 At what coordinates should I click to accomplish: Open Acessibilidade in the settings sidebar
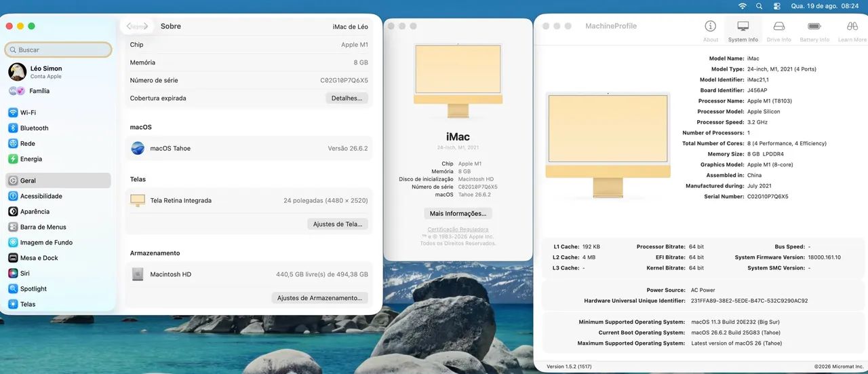click(x=58, y=196)
